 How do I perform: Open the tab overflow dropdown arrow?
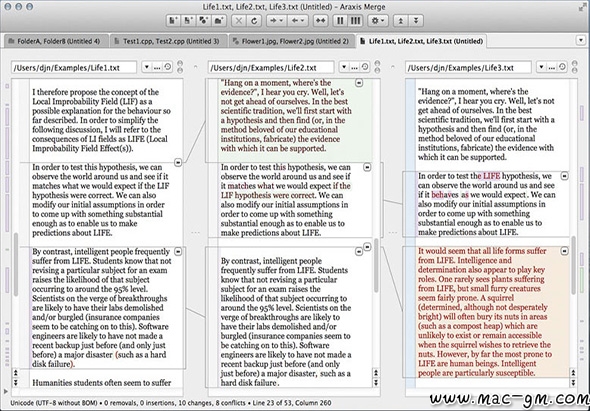581,40
